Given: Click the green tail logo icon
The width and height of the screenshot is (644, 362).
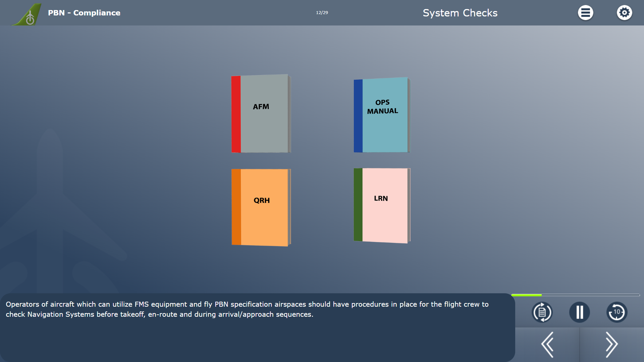Looking at the screenshot, I should pyautogui.click(x=28, y=14).
